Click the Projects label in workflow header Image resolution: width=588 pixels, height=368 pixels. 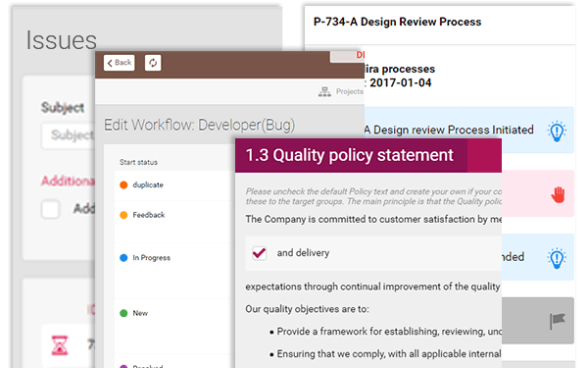[x=349, y=91]
